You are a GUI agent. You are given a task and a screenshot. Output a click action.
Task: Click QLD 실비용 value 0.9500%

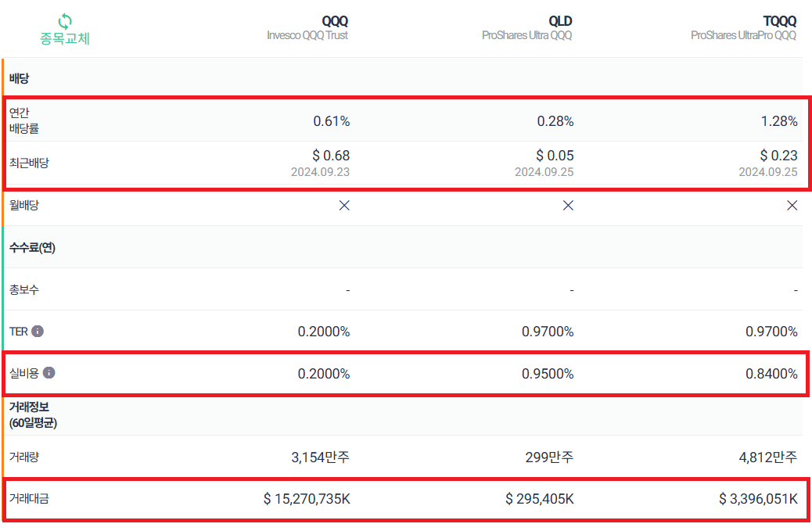point(548,374)
